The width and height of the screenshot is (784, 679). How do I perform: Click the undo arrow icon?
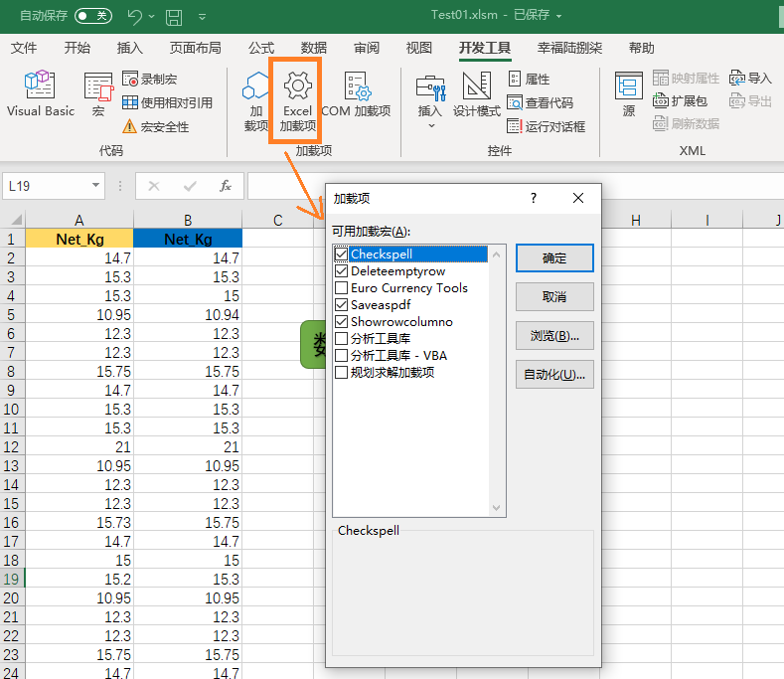tap(134, 16)
